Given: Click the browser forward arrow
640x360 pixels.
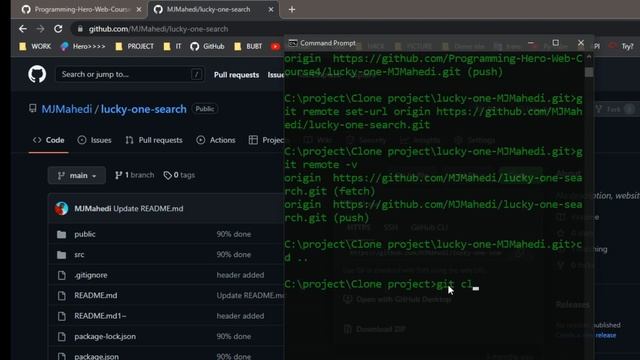Looking at the screenshot, I should click(40, 29).
